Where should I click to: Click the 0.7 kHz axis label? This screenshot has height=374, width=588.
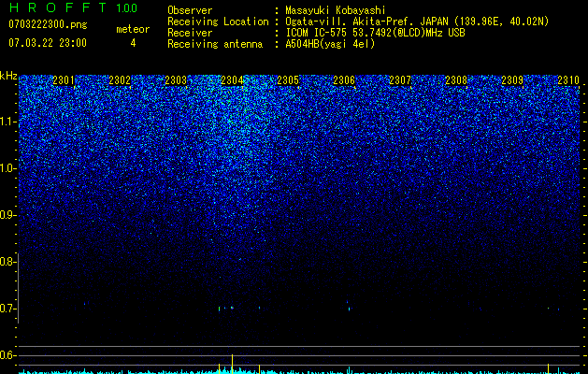[x=7, y=309]
